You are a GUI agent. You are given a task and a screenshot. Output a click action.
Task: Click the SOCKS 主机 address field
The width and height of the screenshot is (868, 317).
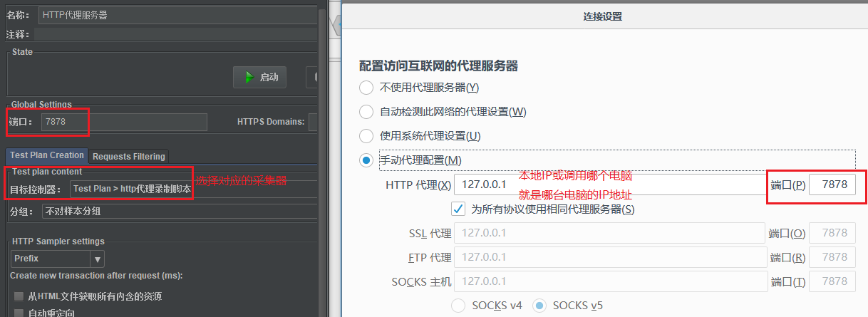pyautogui.click(x=609, y=281)
